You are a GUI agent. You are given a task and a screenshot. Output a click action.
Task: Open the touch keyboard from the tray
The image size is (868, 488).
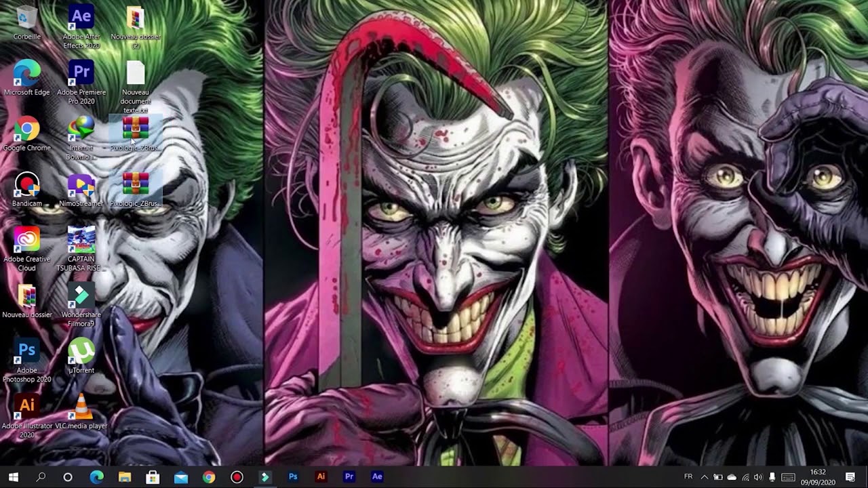pyautogui.click(x=788, y=477)
